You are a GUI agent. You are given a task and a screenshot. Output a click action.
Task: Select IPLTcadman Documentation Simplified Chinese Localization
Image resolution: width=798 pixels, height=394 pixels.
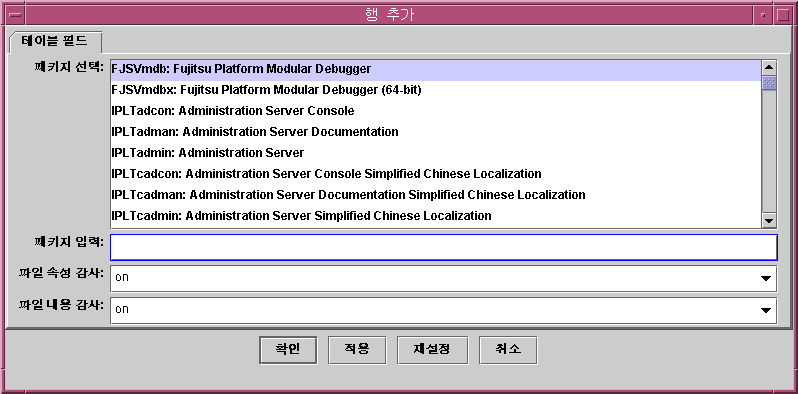436,195
